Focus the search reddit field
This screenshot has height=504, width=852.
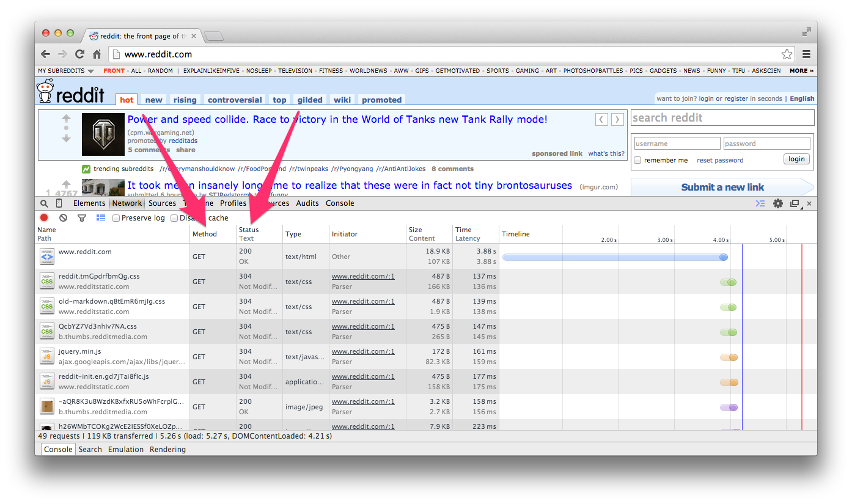pos(722,118)
